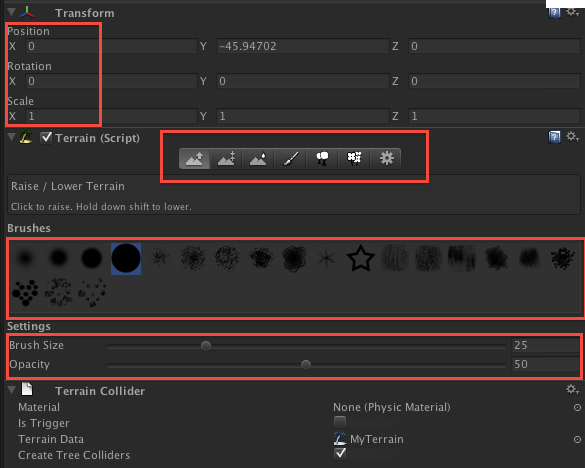
Task: Collapse the Terrain (Script) component
Action: click(x=12, y=137)
